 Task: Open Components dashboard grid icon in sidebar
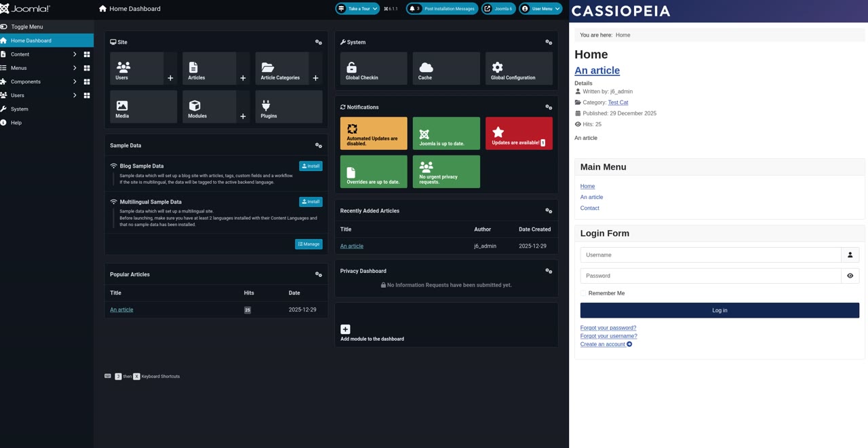[87, 81]
